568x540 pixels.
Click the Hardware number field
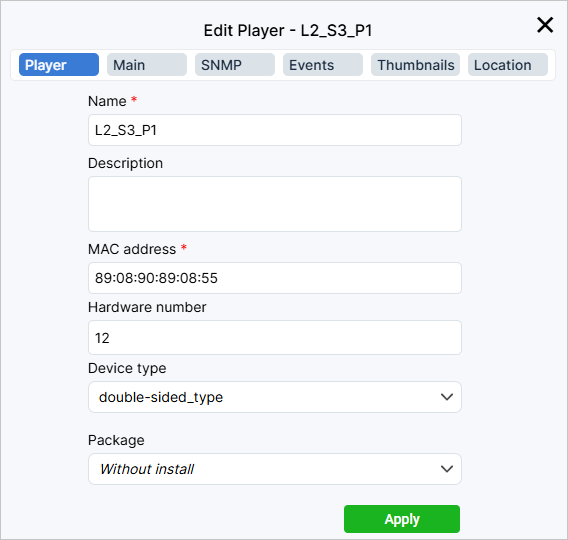click(275, 338)
